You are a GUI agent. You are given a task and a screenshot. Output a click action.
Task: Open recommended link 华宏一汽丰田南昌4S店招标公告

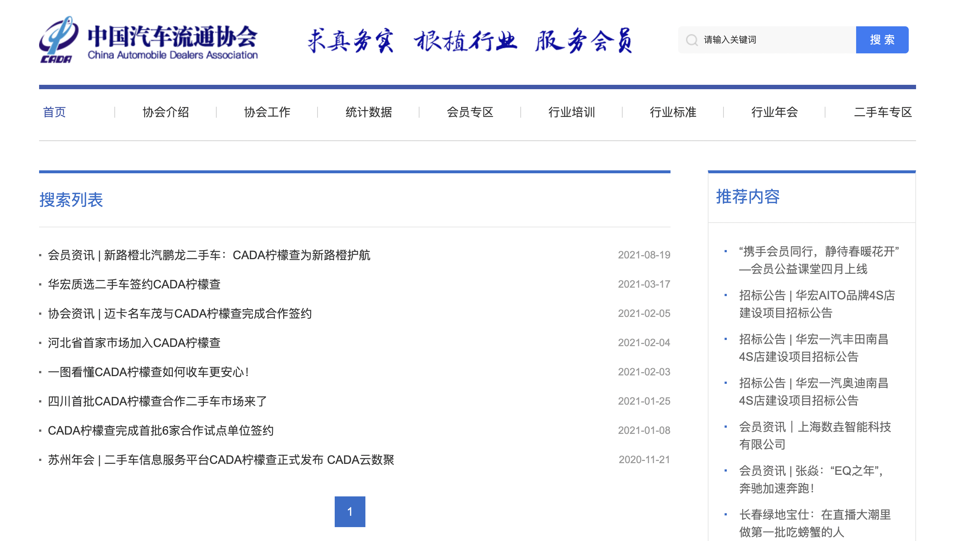pyautogui.click(x=814, y=348)
